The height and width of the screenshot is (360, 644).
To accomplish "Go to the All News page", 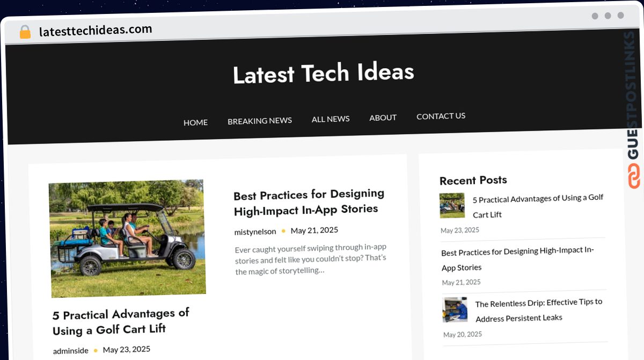I will point(331,119).
